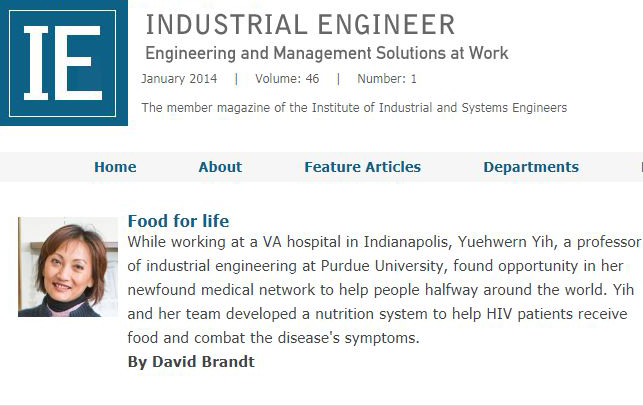Open the Feature Articles menu
643x406 pixels.
point(363,167)
